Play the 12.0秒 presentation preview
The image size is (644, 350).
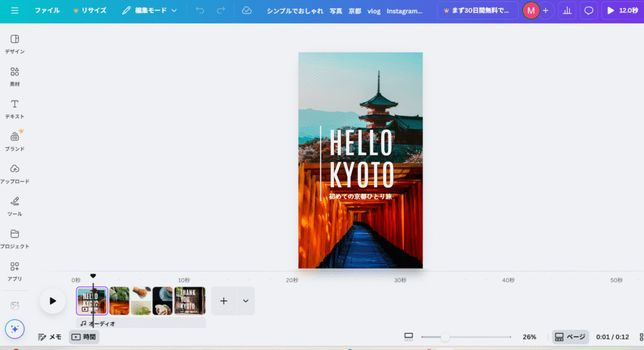622,11
